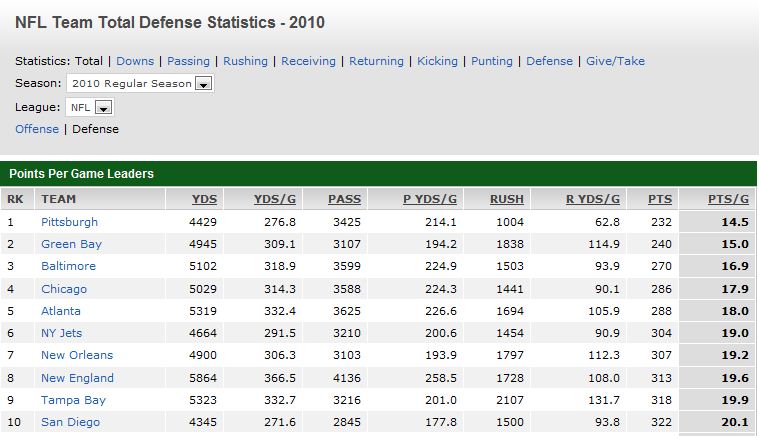
Task: Open the New England team page
Action: 77,378
